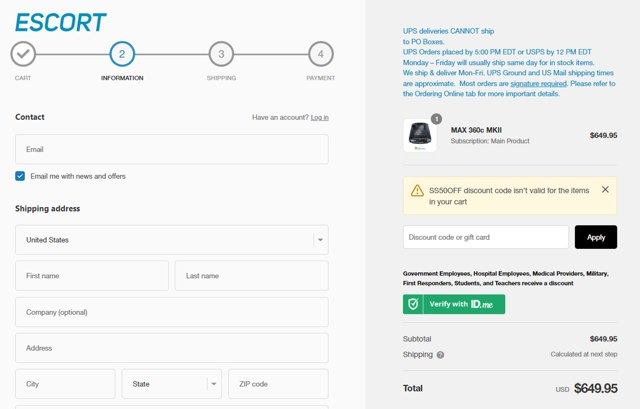Screen dimensions: 640x409
Task: Click the product price $649.95 beside MAX 360c
Action: pos(603,135)
